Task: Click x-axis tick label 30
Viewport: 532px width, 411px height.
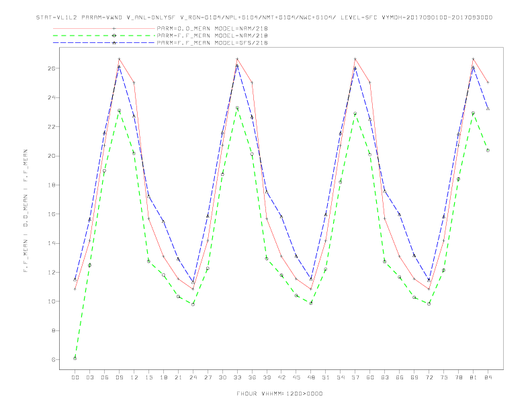Action: pos(222,377)
